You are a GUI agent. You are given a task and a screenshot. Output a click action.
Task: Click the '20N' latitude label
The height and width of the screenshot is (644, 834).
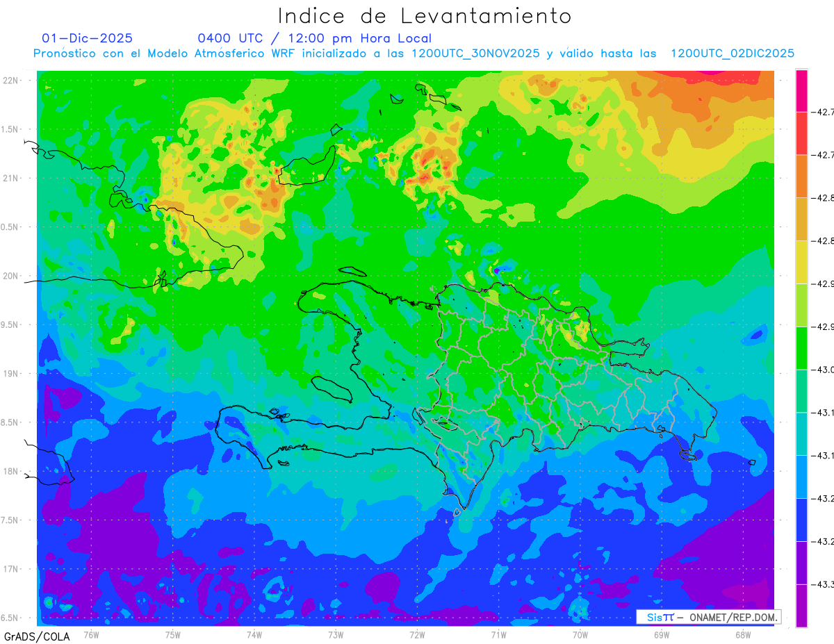tap(11, 276)
